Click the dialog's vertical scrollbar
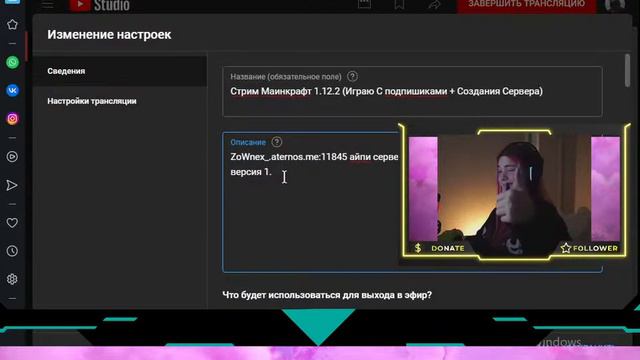The image size is (640, 360). click(627, 71)
